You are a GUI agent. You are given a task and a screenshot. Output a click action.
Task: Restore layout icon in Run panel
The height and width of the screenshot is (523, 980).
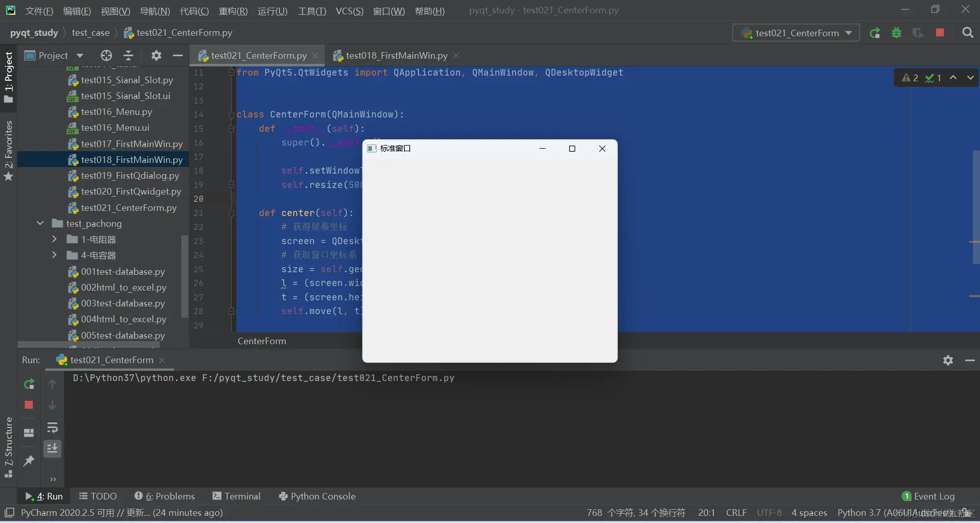pos(29,433)
